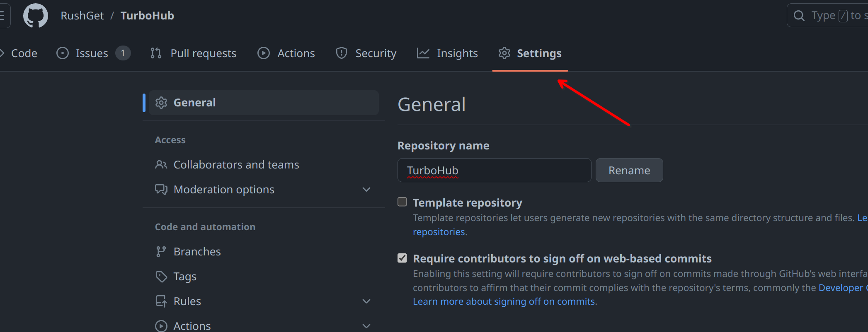Open the hamburger navigation menu
The height and width of the screenshot is (332, 868).
(x=3, y=16)
